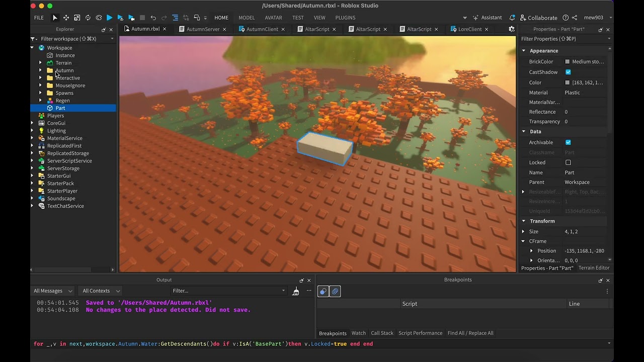Open the PLUGINS ribbon tab
Image resolution: width=644 pixels, height=362 pixels.
[345, 18]
